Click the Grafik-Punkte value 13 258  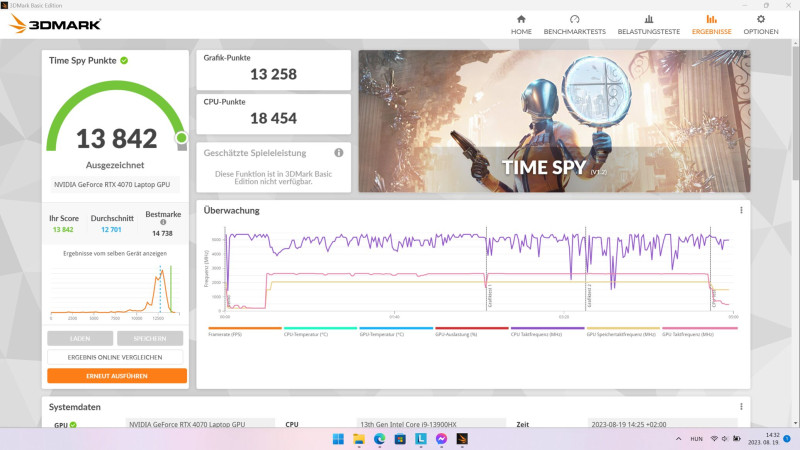[273, 74]
